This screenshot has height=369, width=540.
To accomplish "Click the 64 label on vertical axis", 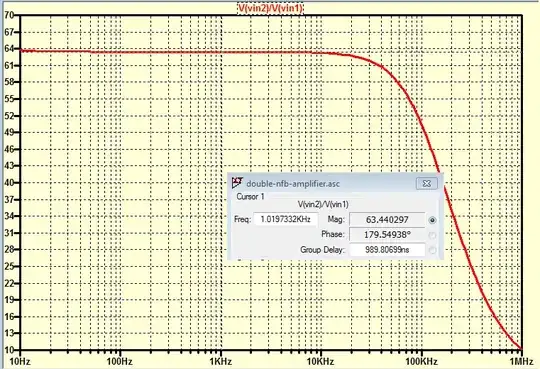I will point(9,49).
